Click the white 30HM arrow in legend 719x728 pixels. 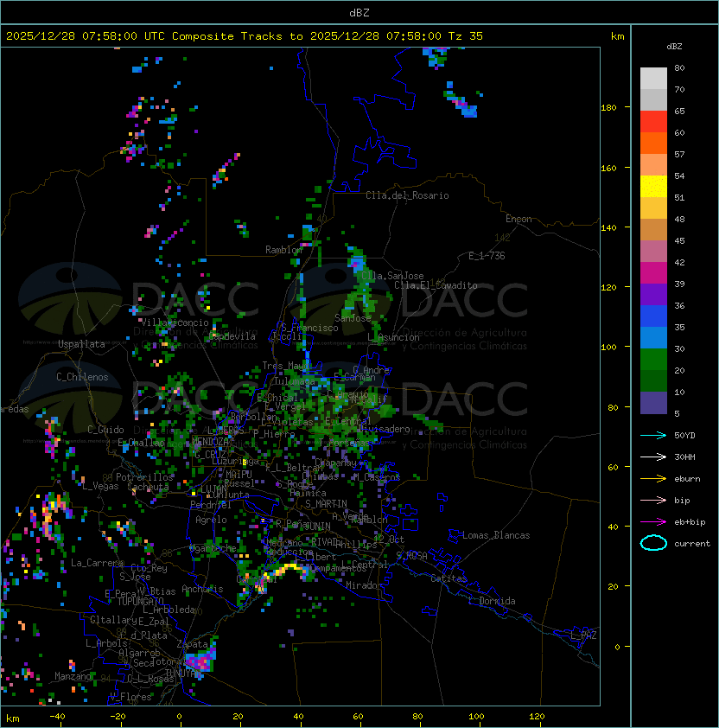(x=653, y=457)
